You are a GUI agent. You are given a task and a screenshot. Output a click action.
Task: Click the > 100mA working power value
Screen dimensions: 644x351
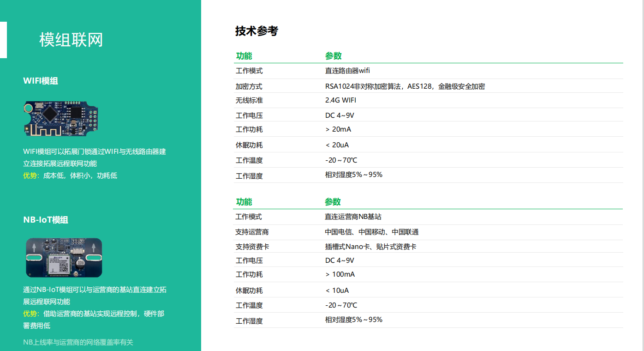[x=340, y=274]
